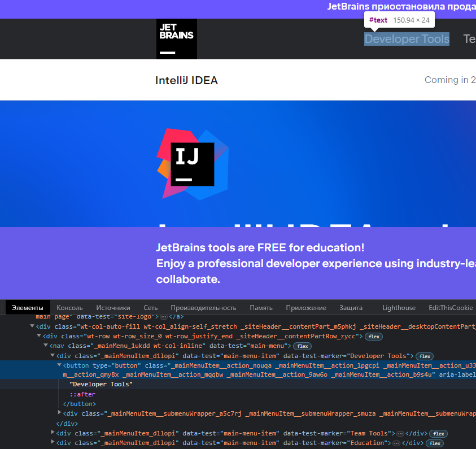Expand ellipsis inside Team Tools div
Screen dimensions: 476x449
(400, 434)
